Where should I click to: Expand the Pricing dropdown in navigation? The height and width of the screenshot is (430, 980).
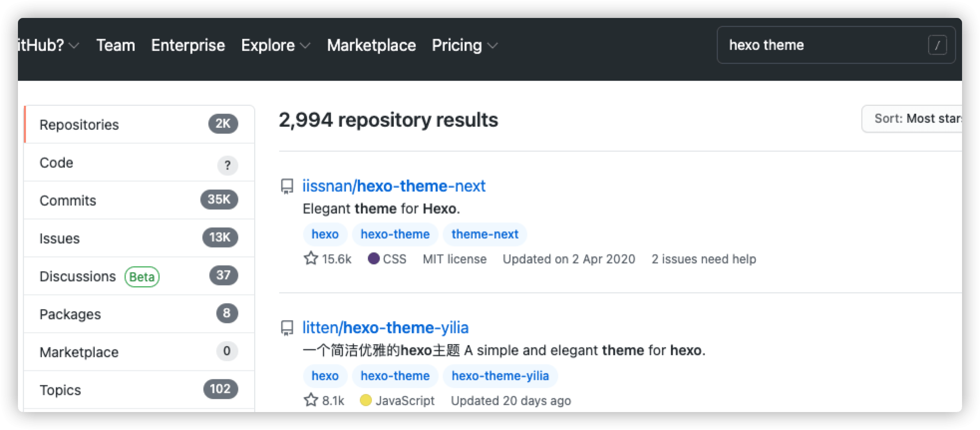click(x=464, y=45)
